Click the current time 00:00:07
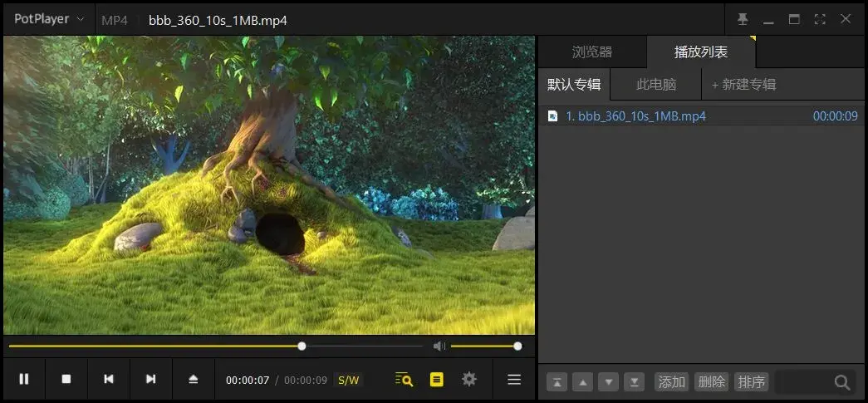868x403 pixels. [x=248, y=381]
